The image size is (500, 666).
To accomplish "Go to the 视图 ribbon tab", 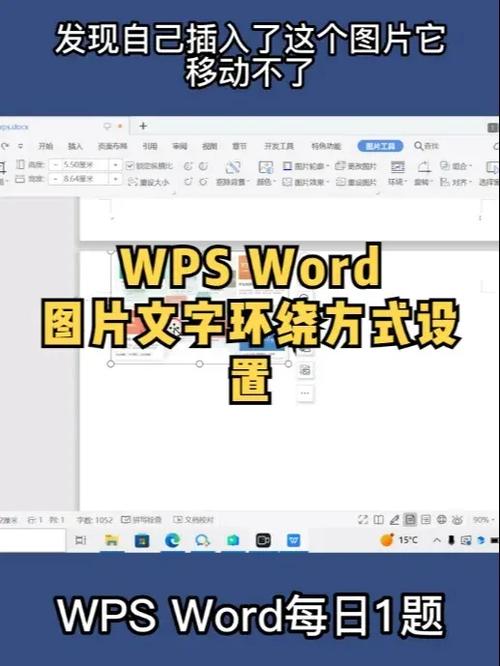I will click(209, 146).
